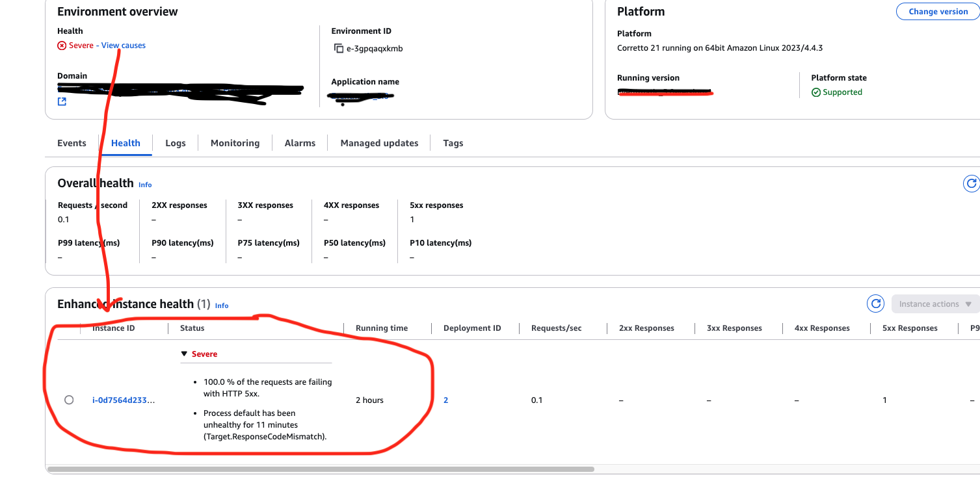Copy the Environment ID using copy icon
The height and width of the screenshot is (479, 980).
[x=338, y=49]
